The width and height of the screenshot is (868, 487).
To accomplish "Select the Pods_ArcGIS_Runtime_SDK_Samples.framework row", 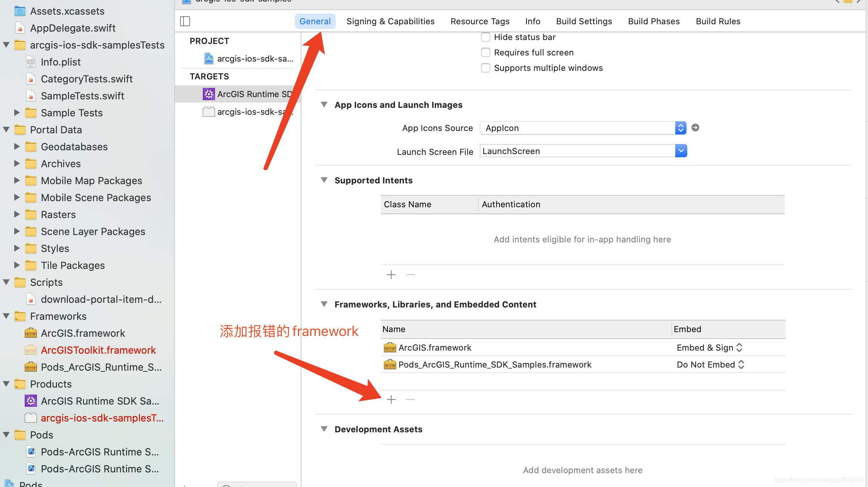I will pyautogui.click(x=495, y=364).
